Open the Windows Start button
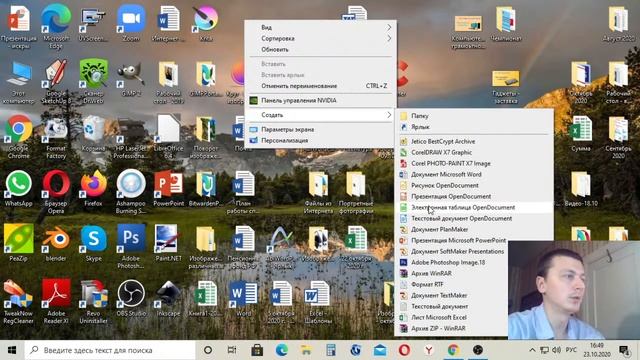Screen dimensions: 640x360 pyautogui.click(x=12, y=350)
